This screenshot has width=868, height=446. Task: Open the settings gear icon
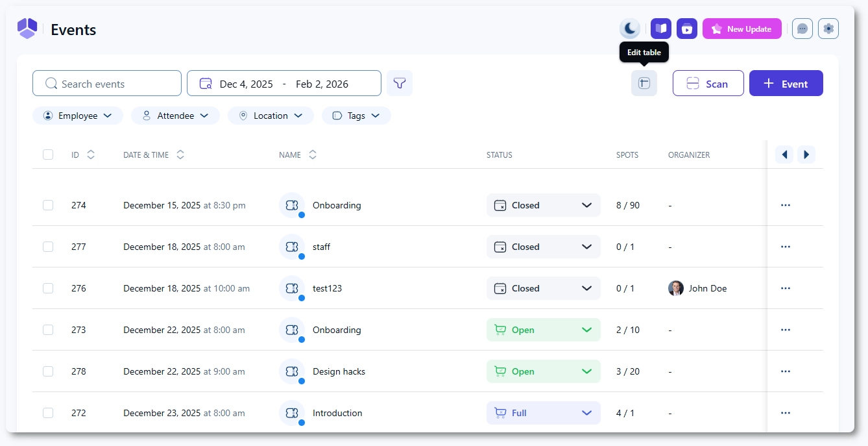click(828, 29)
